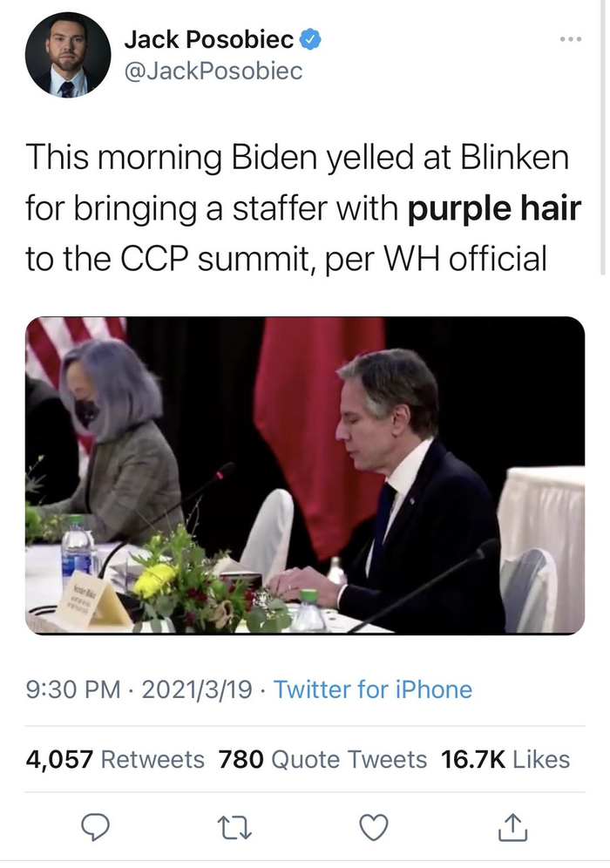Open the attached summit photo
This screenshot has height=868, width=610.
(305, 475)
